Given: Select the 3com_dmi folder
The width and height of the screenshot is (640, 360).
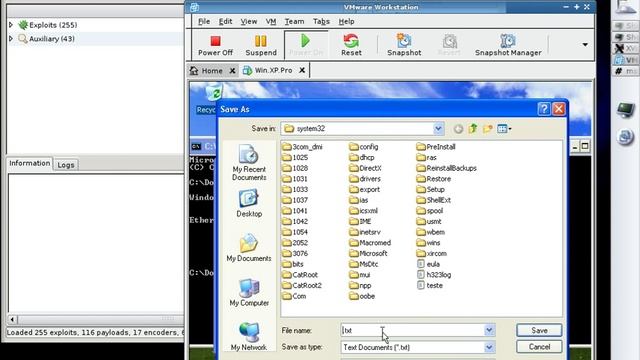Looking at the screenshot, I should pos(302,147).
